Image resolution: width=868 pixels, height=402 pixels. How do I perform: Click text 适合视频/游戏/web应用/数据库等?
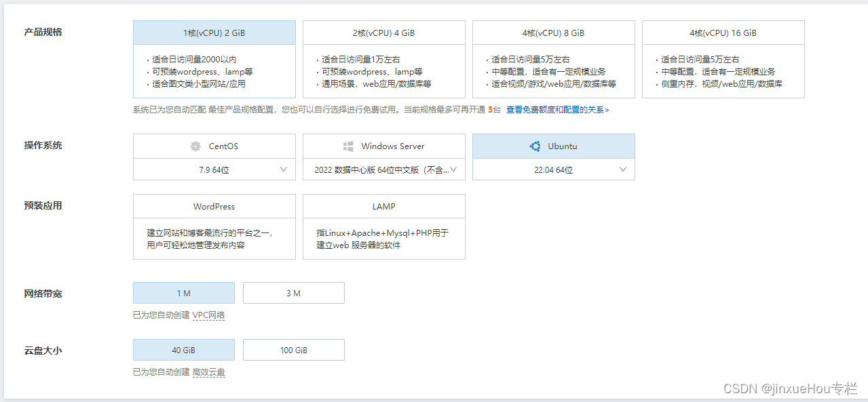pos(554,84)
